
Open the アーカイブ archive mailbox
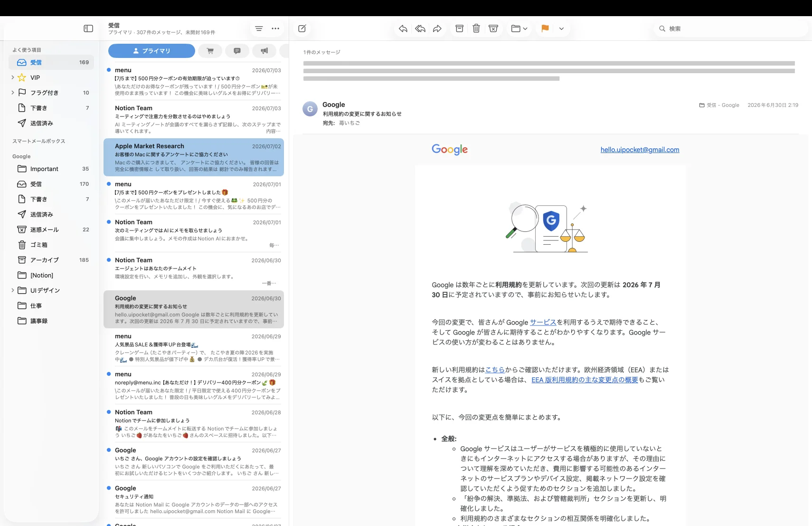click(x=51, y=260)
